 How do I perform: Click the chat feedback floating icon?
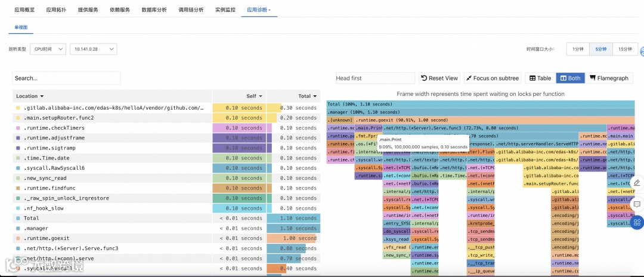(637, 204)
